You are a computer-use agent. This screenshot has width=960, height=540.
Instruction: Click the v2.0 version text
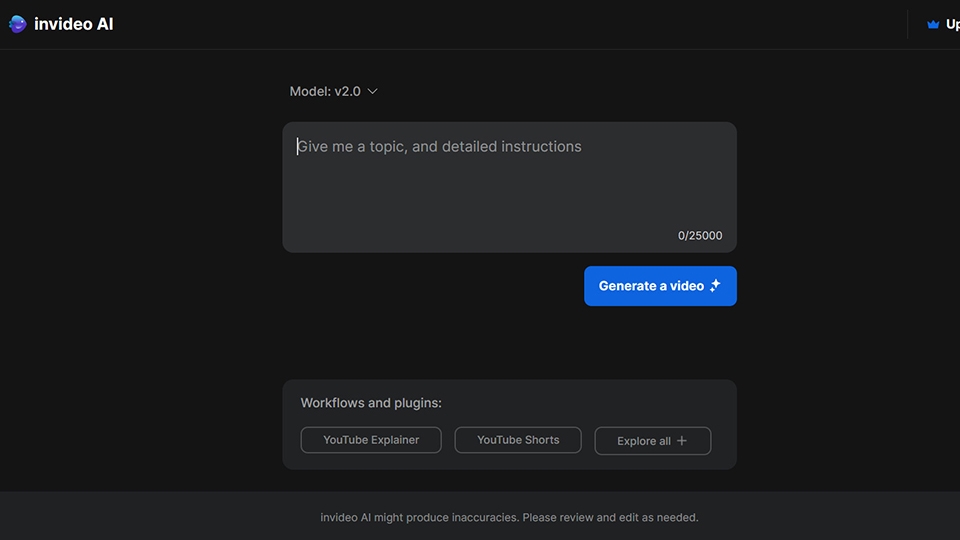347,91
